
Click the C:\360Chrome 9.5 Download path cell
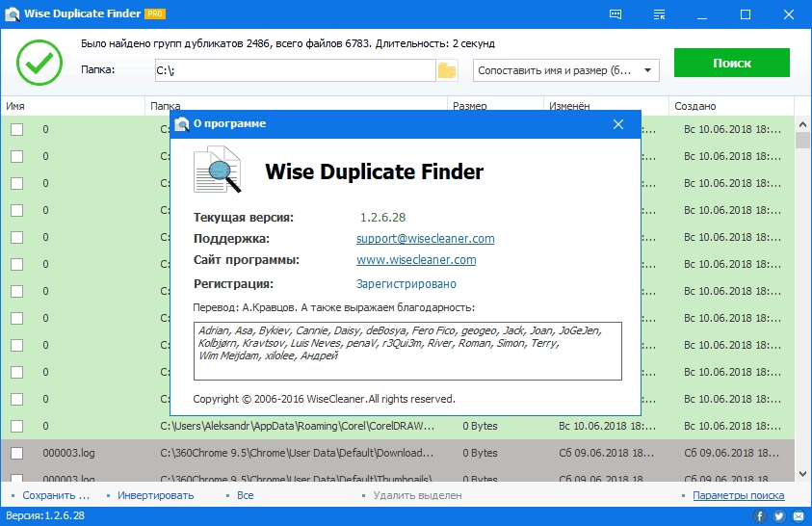297,453
